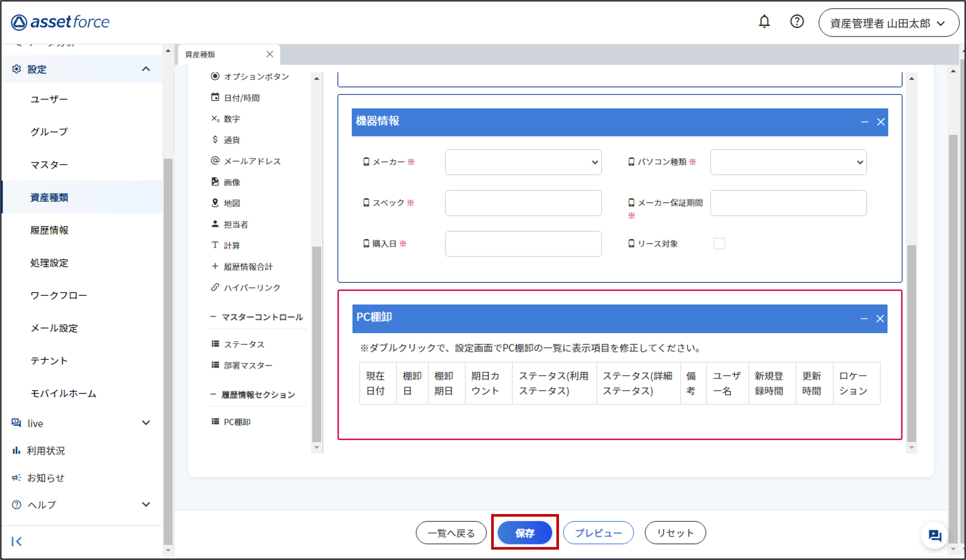Click the ステータス(利用ステータス) column header

554,383
